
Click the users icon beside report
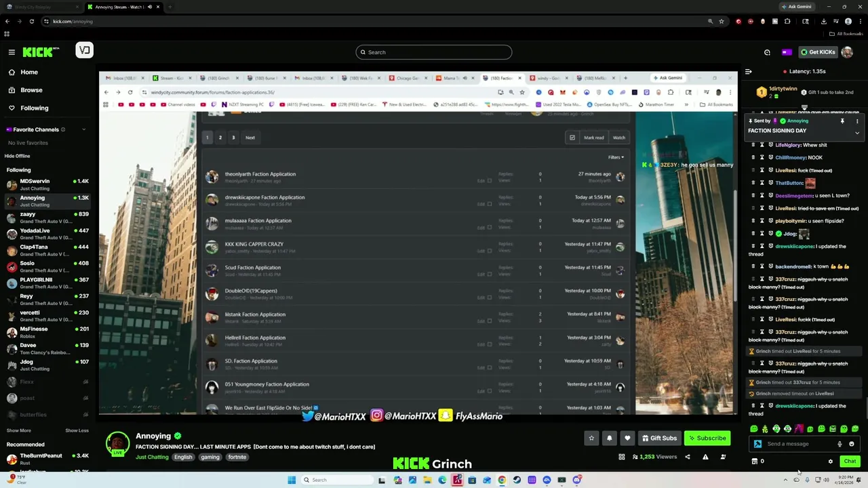pos(723,457)
